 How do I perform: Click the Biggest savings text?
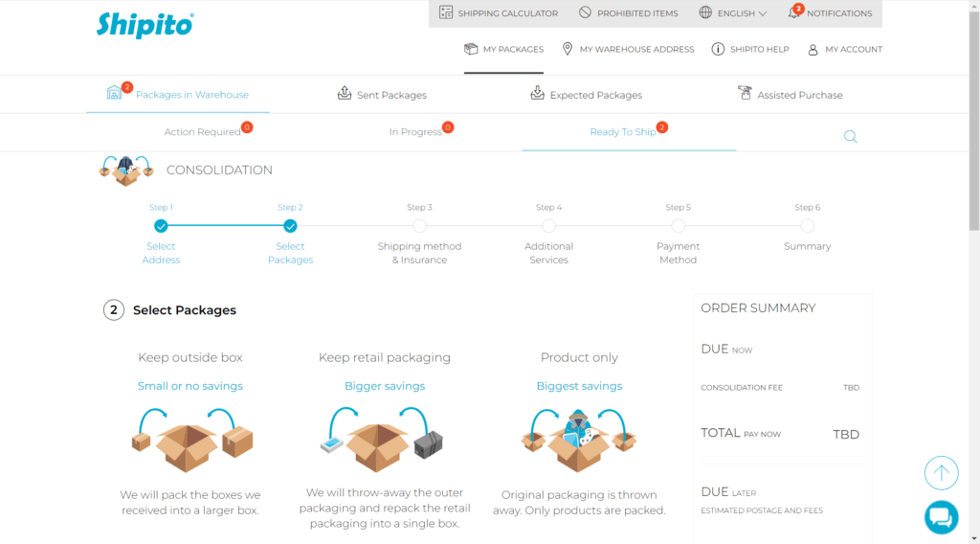(579, 386)
